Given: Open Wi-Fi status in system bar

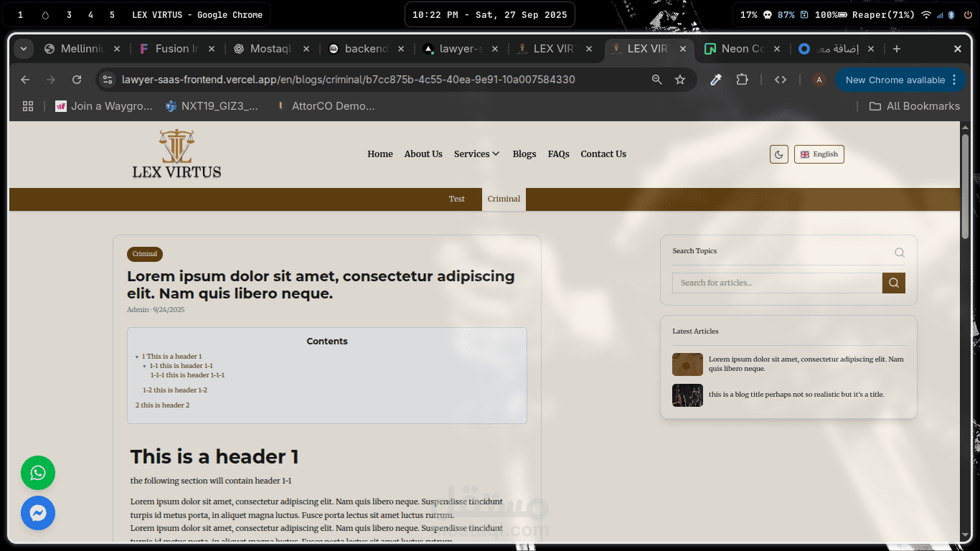Looking at the screenshot, I should tap(926, 14).
